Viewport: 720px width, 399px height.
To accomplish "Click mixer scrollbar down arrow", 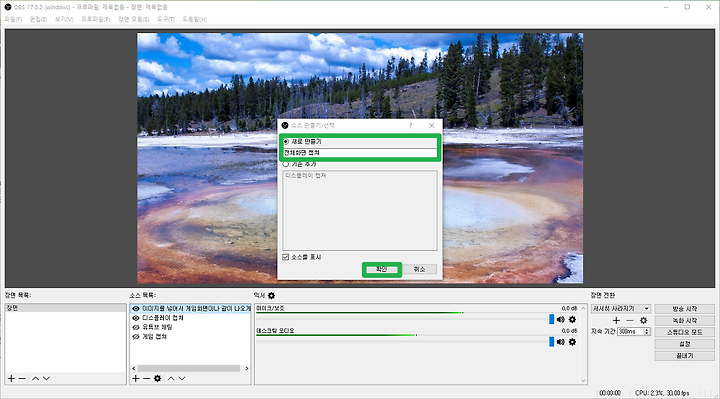I will tap(584, 381).
